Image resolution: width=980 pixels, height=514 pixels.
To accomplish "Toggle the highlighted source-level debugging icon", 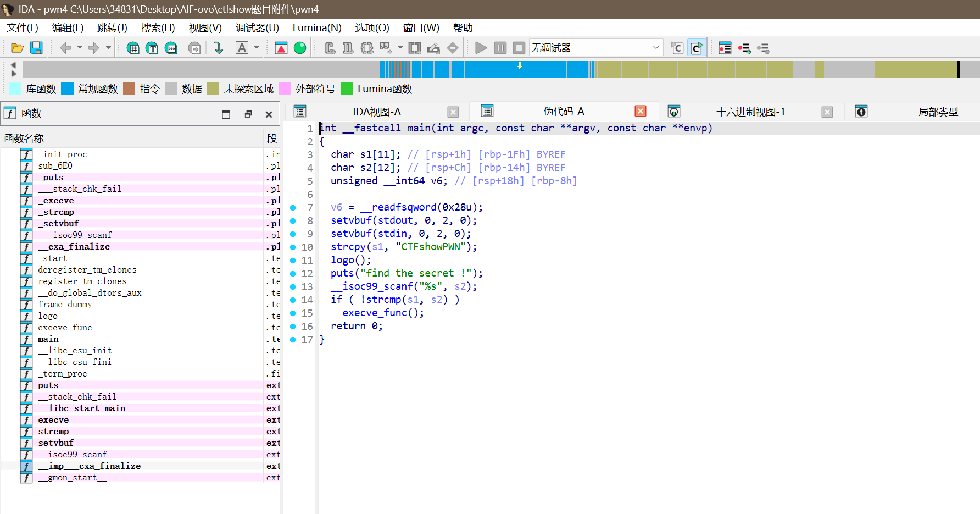I will [697, 48].
